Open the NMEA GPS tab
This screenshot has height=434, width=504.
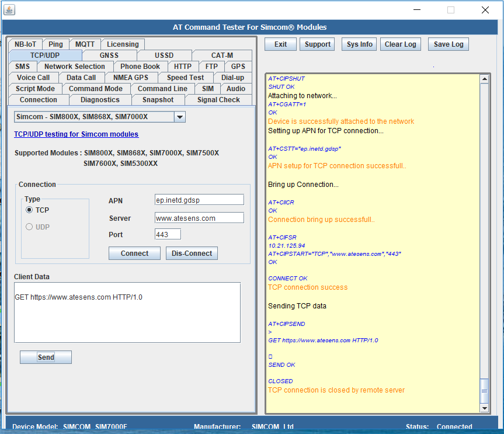click(131, 78)
